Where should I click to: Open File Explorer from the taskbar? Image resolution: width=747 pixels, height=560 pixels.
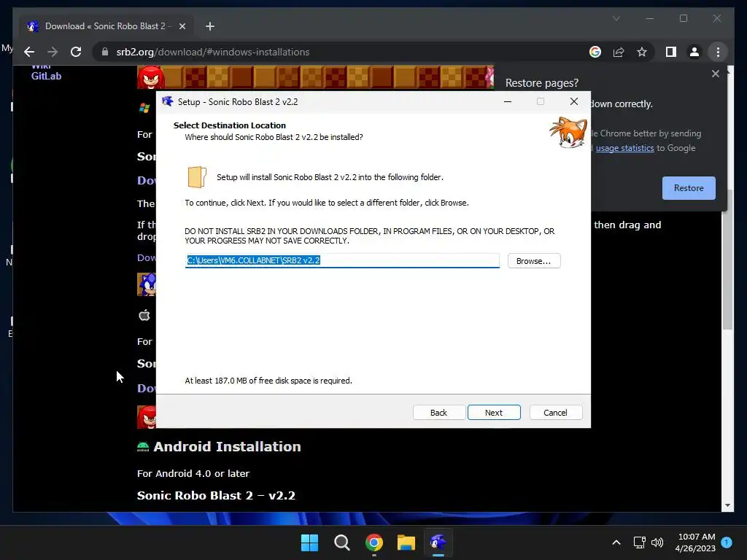[x=406, y=542]
